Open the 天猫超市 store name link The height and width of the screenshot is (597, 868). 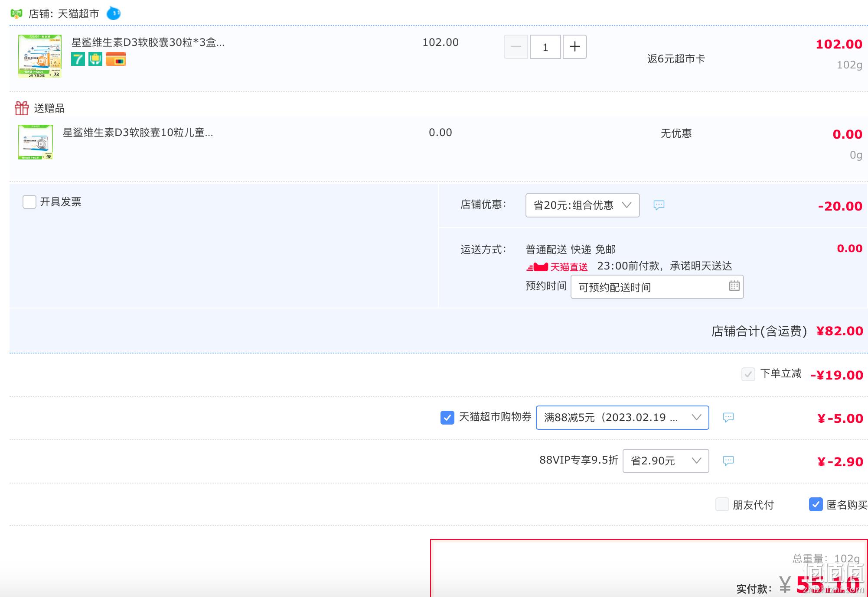click(78, 14)
